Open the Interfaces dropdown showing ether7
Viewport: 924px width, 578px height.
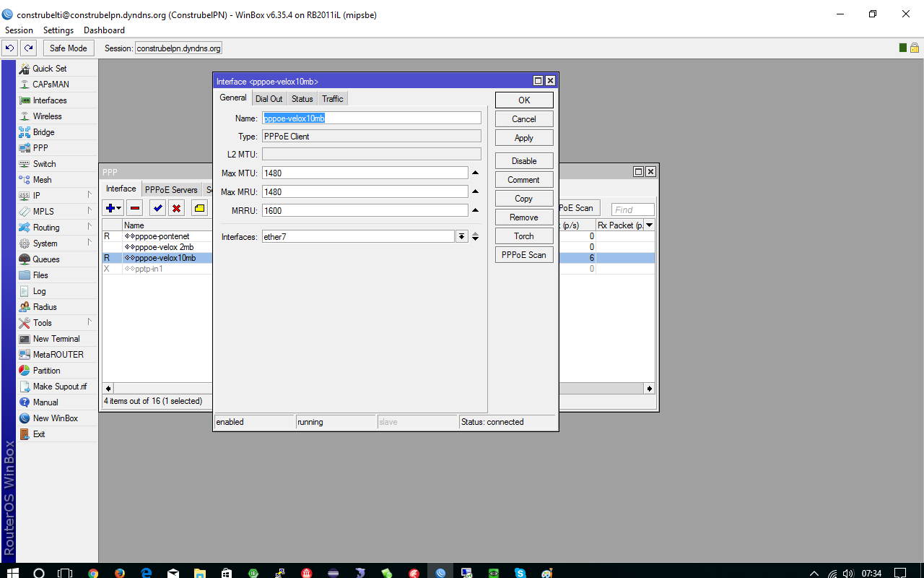(462, 236)
